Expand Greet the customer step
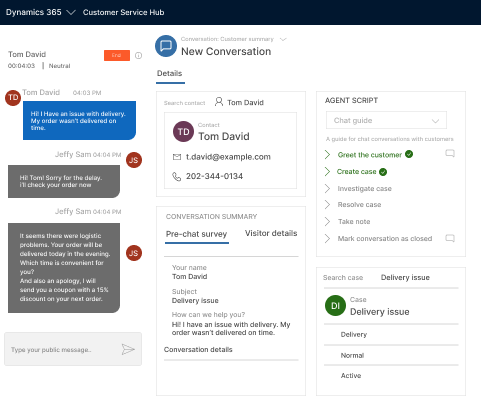 point(327,155)
